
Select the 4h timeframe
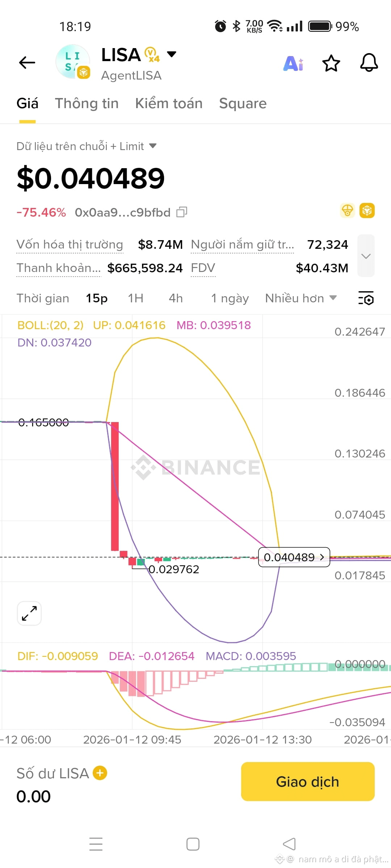click(176, 298)
